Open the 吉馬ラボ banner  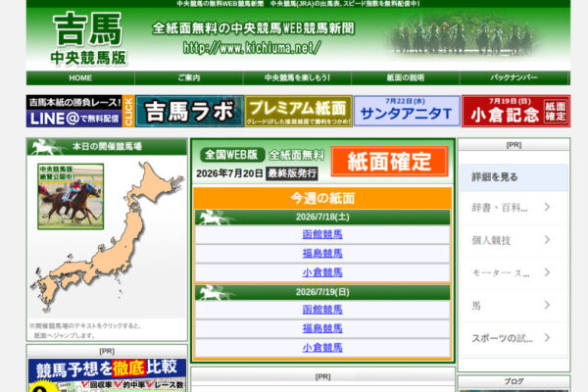tap(189, 112)
